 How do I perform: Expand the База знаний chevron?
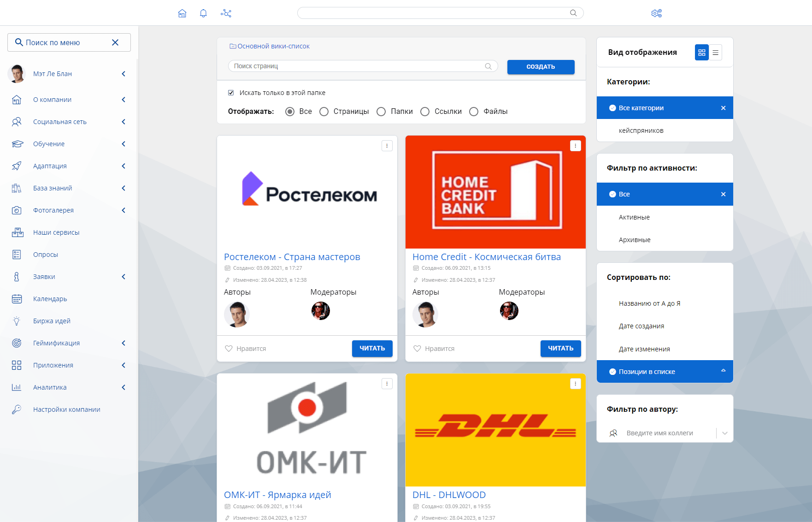click(x=124, y=188)
